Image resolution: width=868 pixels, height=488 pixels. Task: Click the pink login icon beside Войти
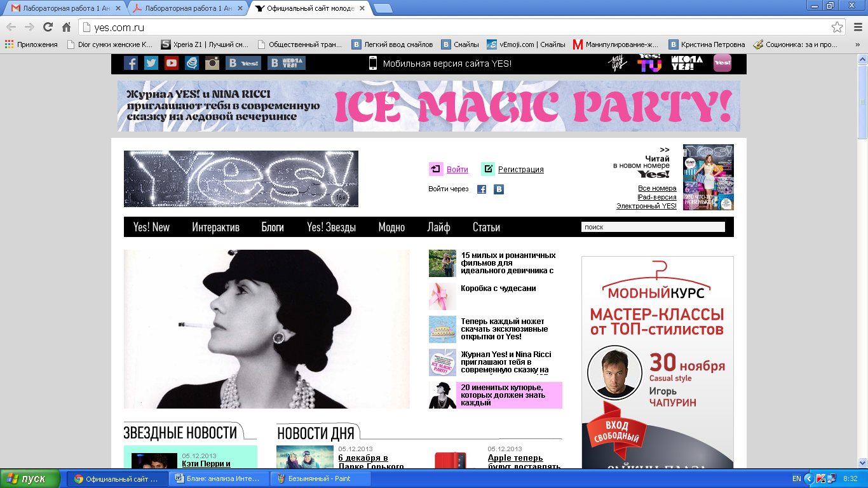coord(436,169)
